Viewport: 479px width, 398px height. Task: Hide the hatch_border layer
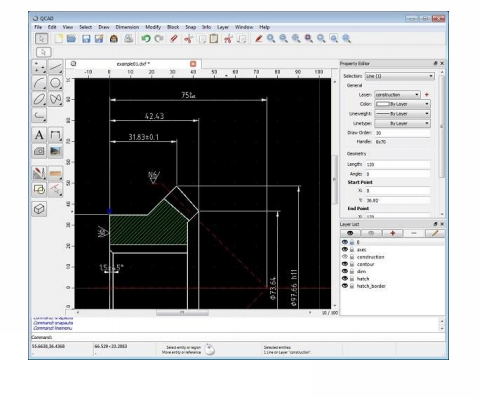(x=345, y=286)
